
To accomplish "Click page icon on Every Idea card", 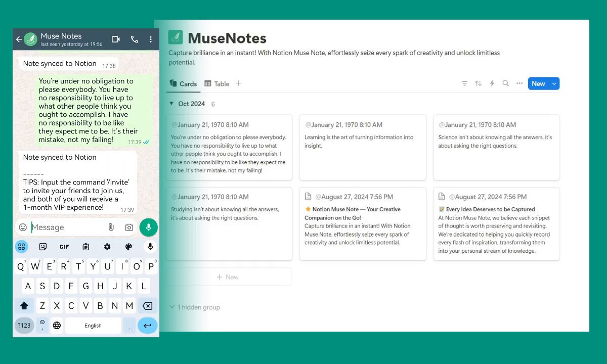I will pyautogui.click(x=442, y=197).
